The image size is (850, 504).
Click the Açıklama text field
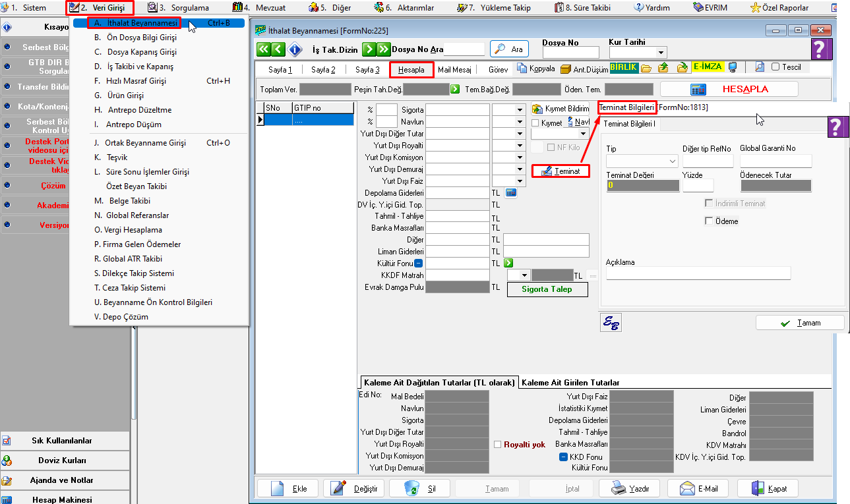[x=698, y=273]
